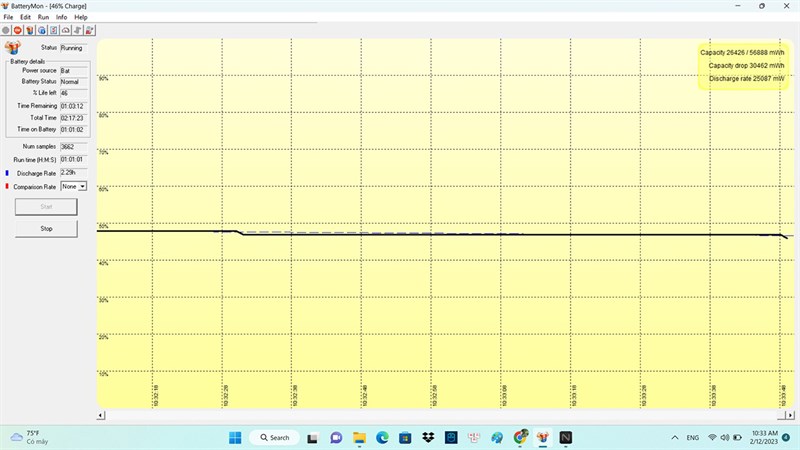This screenshot has width=800, height=450.
Task: Open the File menu
Action: tap(8, 17)
